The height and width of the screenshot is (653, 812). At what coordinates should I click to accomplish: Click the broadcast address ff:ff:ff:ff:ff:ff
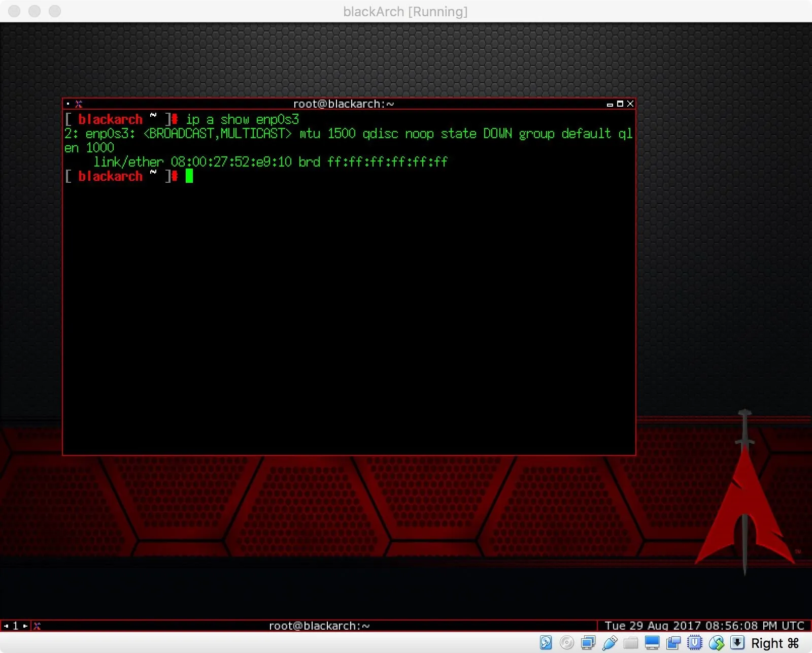tap(388, 162)
